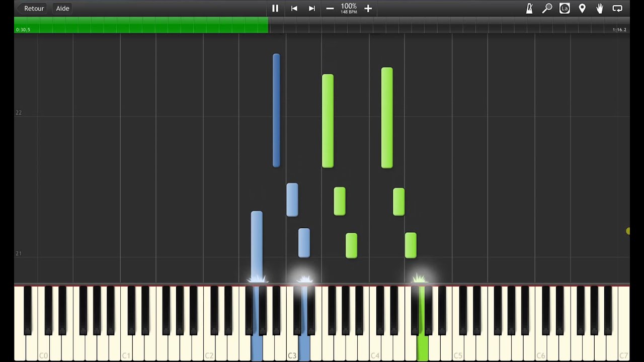Open the Aide help button
Image resolution: width=644 pixels, height=362 pixels.
coord(62,8)
